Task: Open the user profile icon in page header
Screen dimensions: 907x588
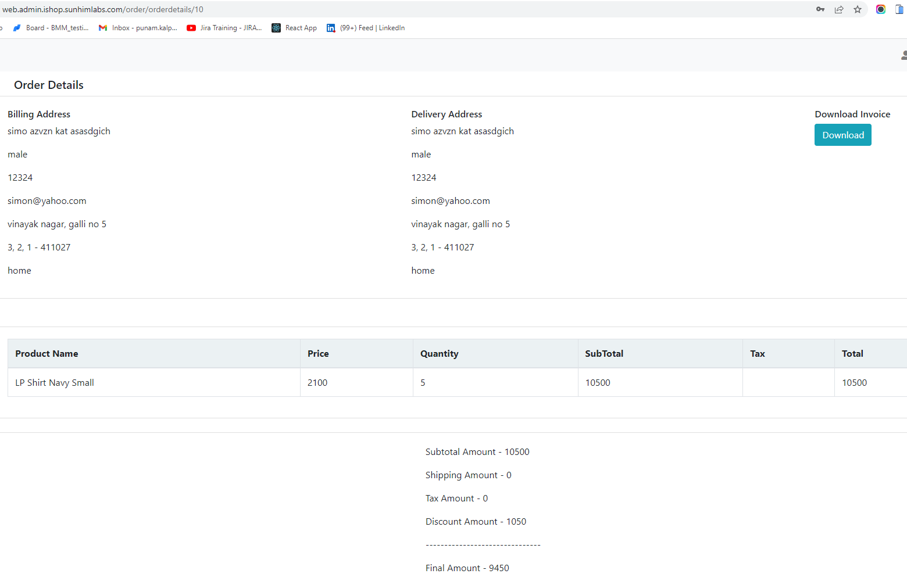Action: (x=904, y=55)
